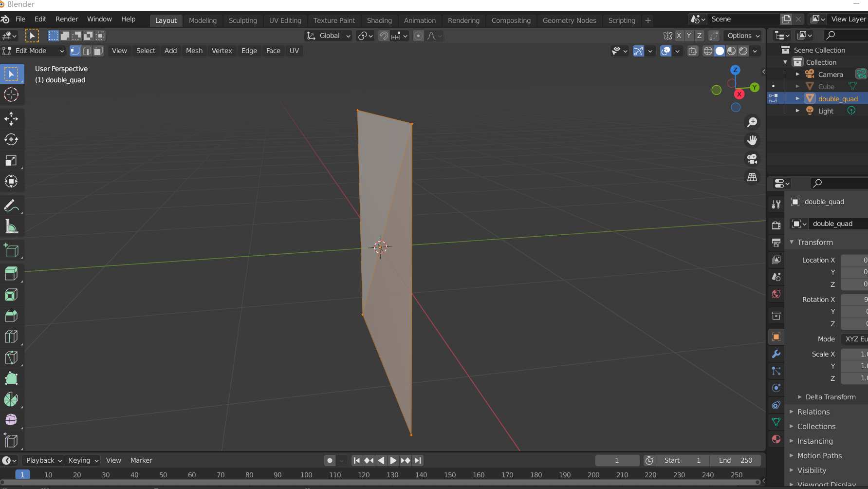This screenshot has width=868, height=489.
Task: Open the Modifier properties wrench tab
Action: point(776,354)
